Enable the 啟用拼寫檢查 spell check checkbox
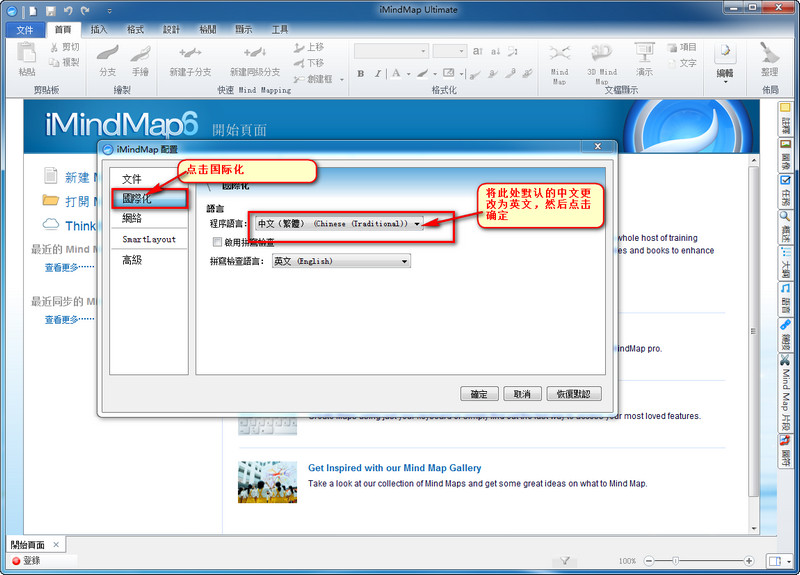The image size is (800, 575). 217,242
